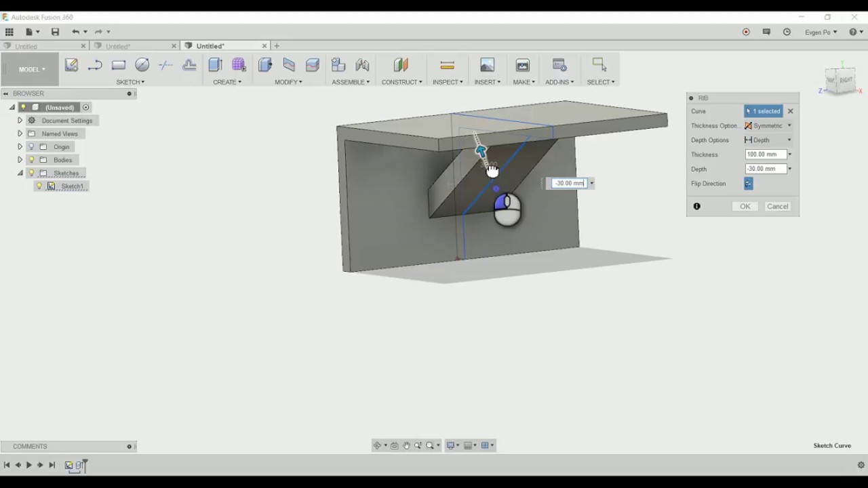This screenshot has width=868, height=488.
Task: Click the ViewCube RIGHT face
Action: (846, 80)
